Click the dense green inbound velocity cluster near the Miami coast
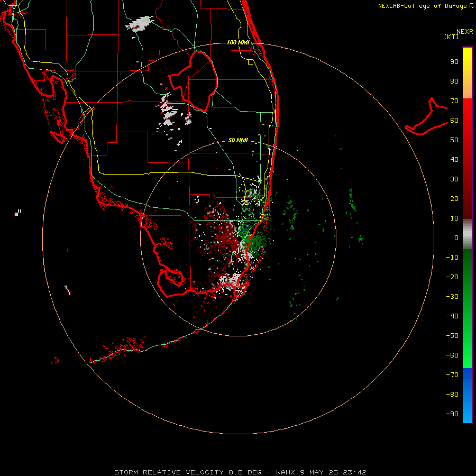Viewport: 476px width, 476px height. (257, 242)
